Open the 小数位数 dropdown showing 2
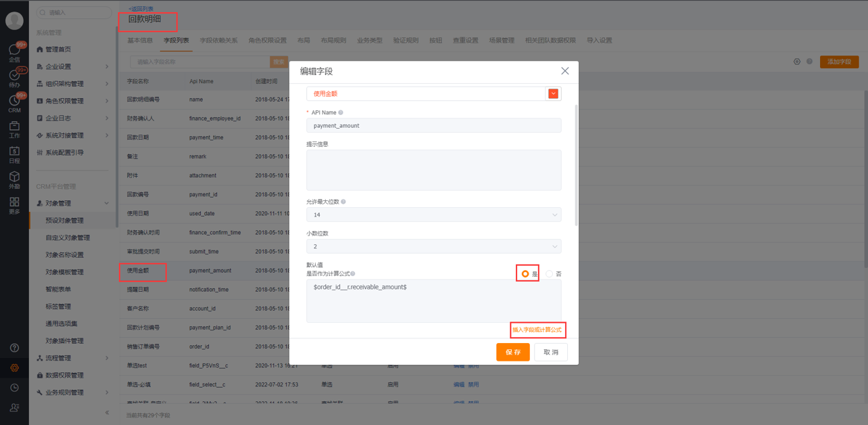The image size is (868, 425). [x=434, y=246]
